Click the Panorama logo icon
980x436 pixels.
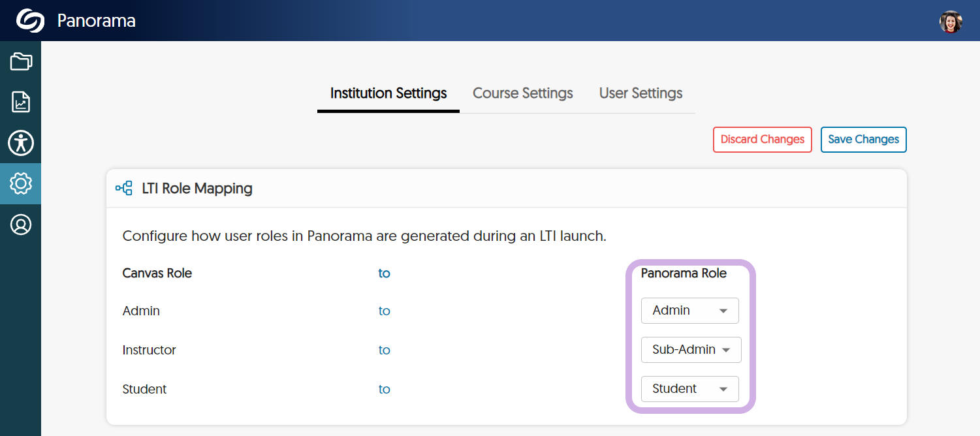[30, 21]
